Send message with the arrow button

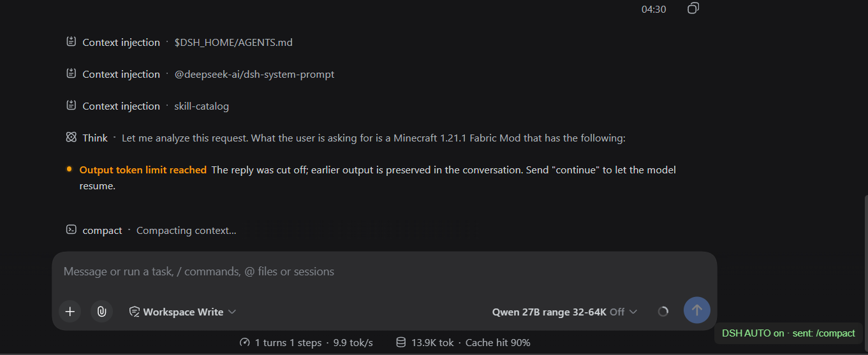click(x=697, y=310)
